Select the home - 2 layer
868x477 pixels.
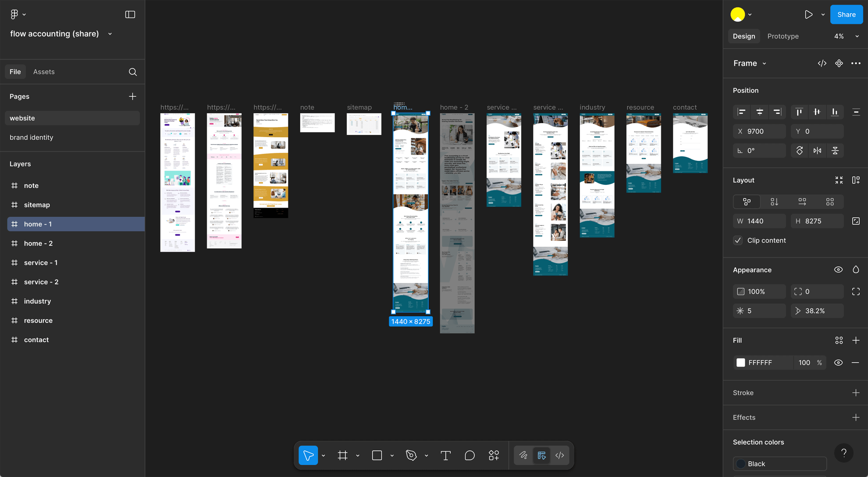tap(39, 243)
